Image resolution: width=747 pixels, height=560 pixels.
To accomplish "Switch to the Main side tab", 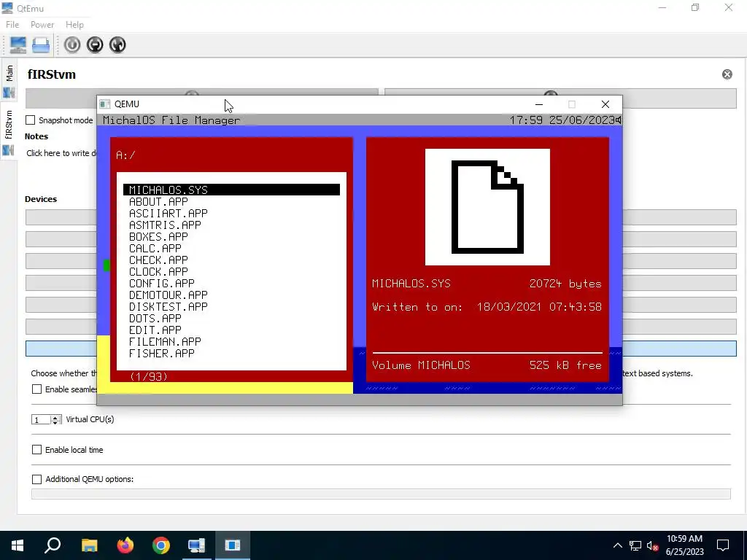I will pyautogui.click(x=9, y=80).
